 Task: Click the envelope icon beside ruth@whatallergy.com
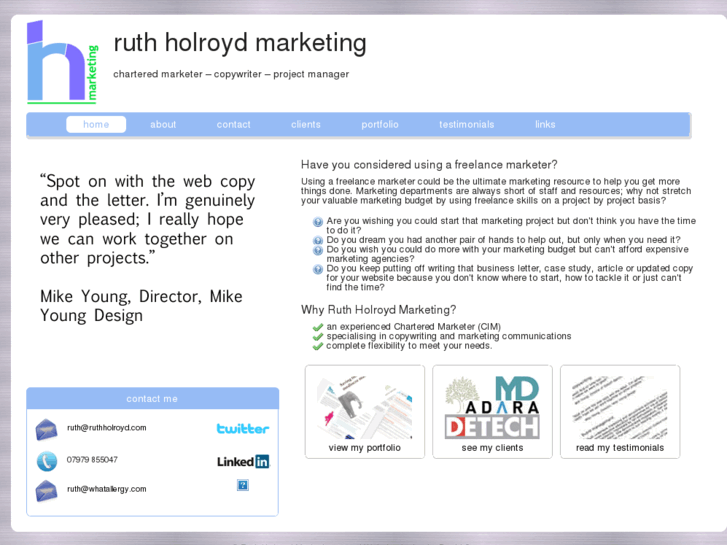coord(46,491)
